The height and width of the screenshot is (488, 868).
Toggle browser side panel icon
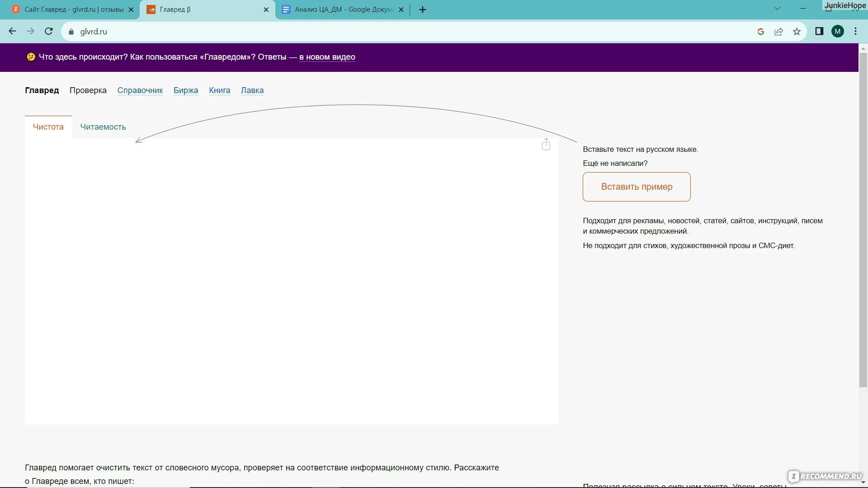point(819,31)
